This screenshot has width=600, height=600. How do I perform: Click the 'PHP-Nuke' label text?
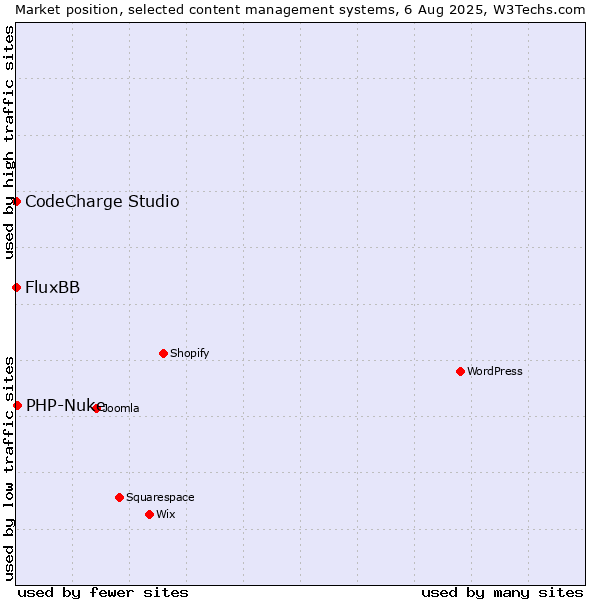pos(65,405)
